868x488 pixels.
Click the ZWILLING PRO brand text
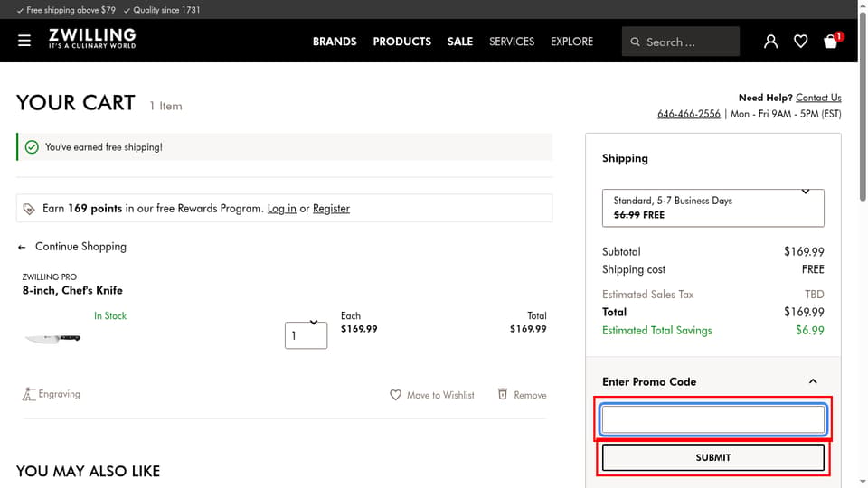[49, 277]
